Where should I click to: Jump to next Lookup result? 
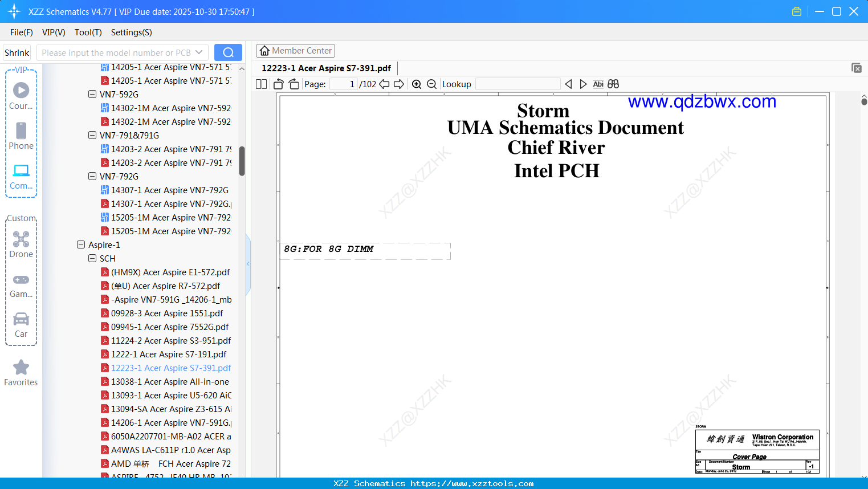(583, 84)
